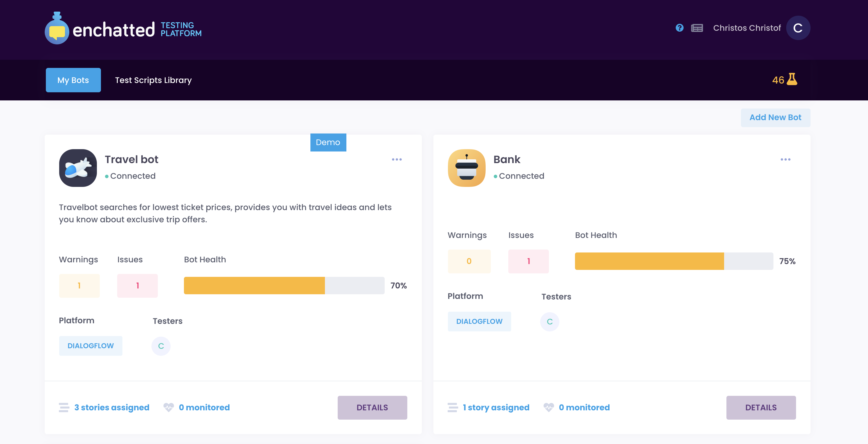
Task: Click the heartbeat icon next to '0 monitored' on Bank
Action: click(549, 407)
